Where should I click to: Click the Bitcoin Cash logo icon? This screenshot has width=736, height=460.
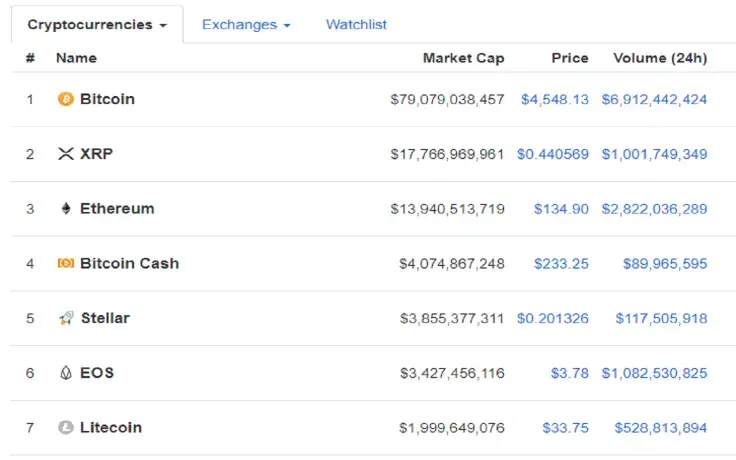point(66,264)
